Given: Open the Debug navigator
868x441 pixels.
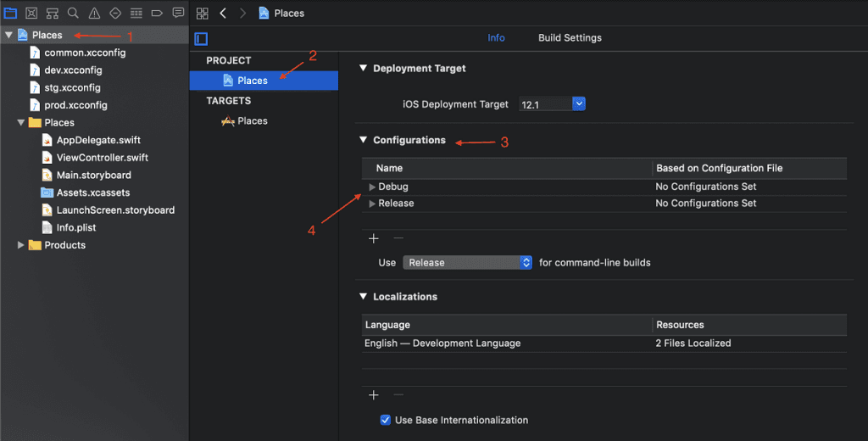Looking at the screenshot, I should pos(136,13).
